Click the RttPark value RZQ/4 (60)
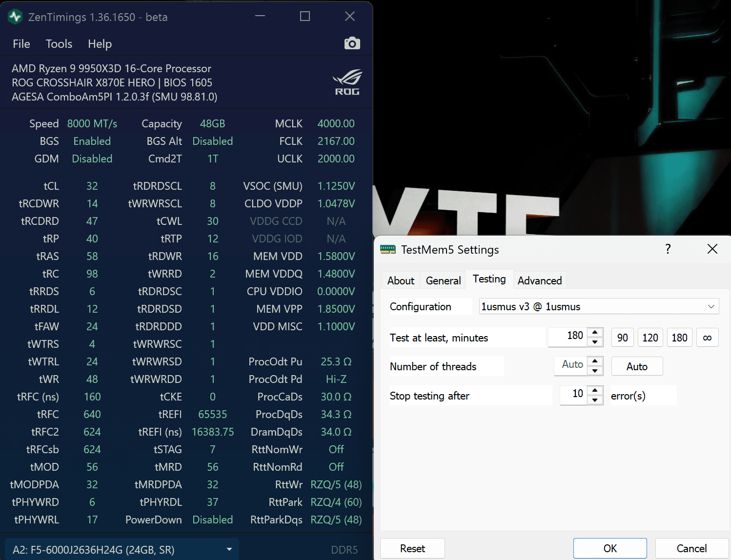731x560 pixels. [336, 502]
